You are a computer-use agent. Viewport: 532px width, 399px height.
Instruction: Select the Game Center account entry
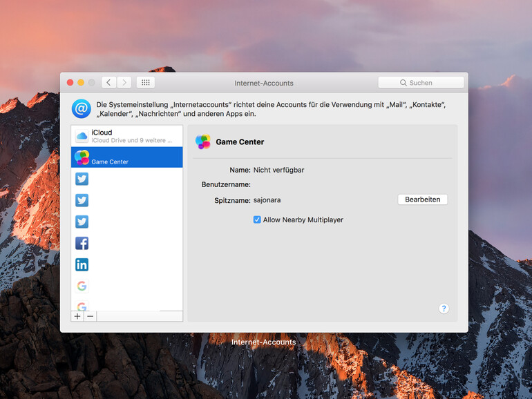(126, 157)
